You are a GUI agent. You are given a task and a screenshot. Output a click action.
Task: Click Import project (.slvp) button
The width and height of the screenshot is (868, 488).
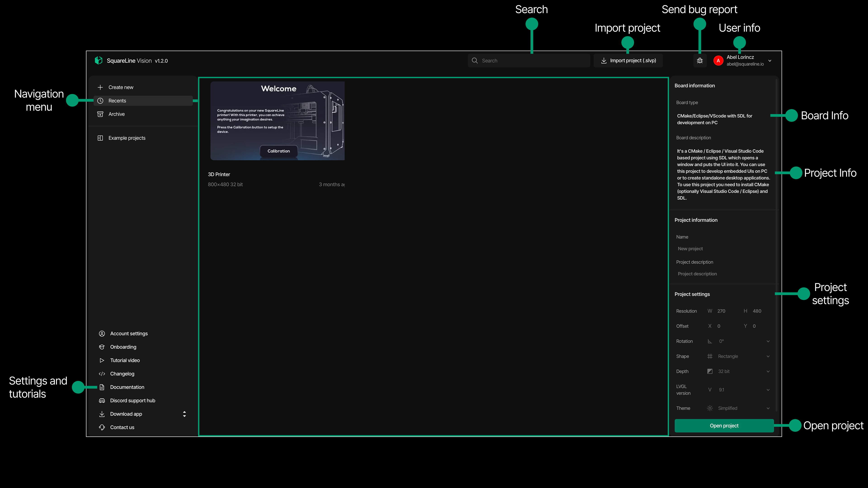[628, 60]
